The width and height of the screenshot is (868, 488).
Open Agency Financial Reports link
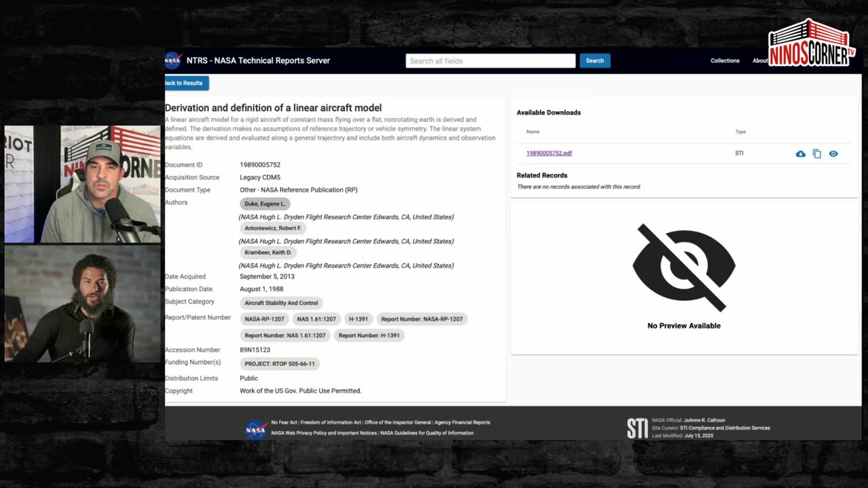(462, 422)
